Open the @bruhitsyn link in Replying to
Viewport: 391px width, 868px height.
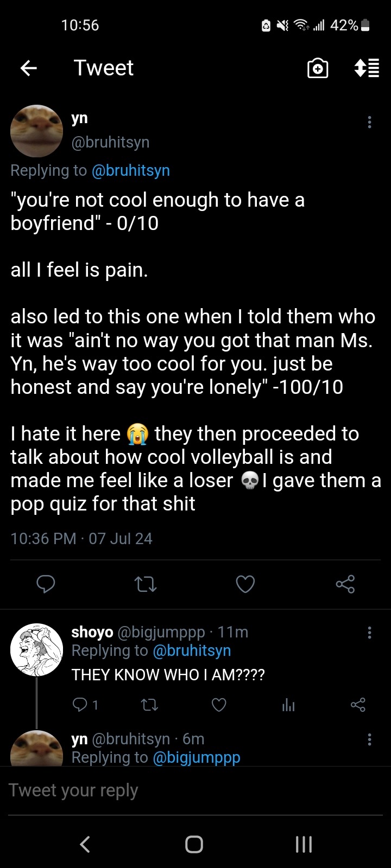tap(131, 170)
